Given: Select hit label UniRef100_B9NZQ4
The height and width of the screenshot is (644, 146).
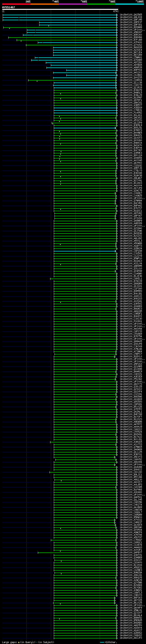Looking at the screenshot, I should point(131,572).
